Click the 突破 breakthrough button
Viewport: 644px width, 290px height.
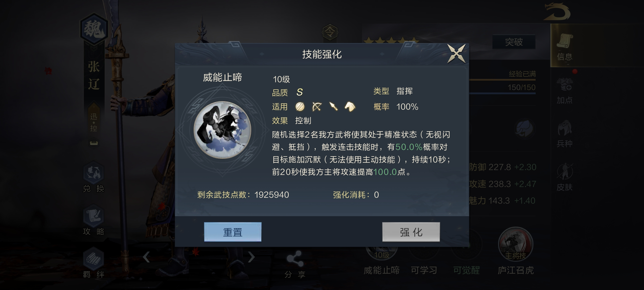point(514,42)
